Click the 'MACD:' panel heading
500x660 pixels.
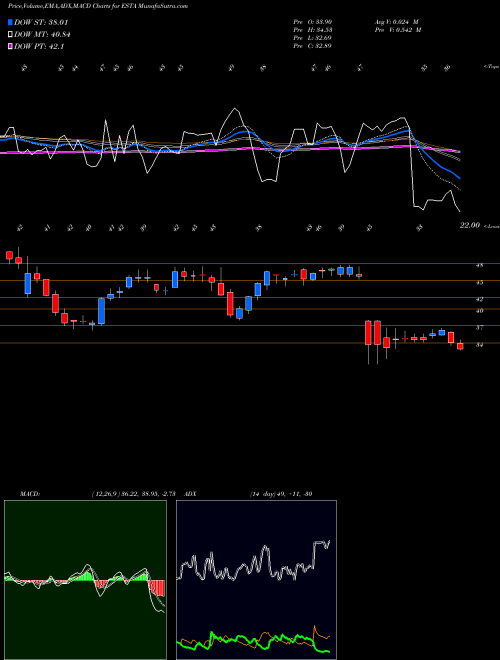pos(30,494)
